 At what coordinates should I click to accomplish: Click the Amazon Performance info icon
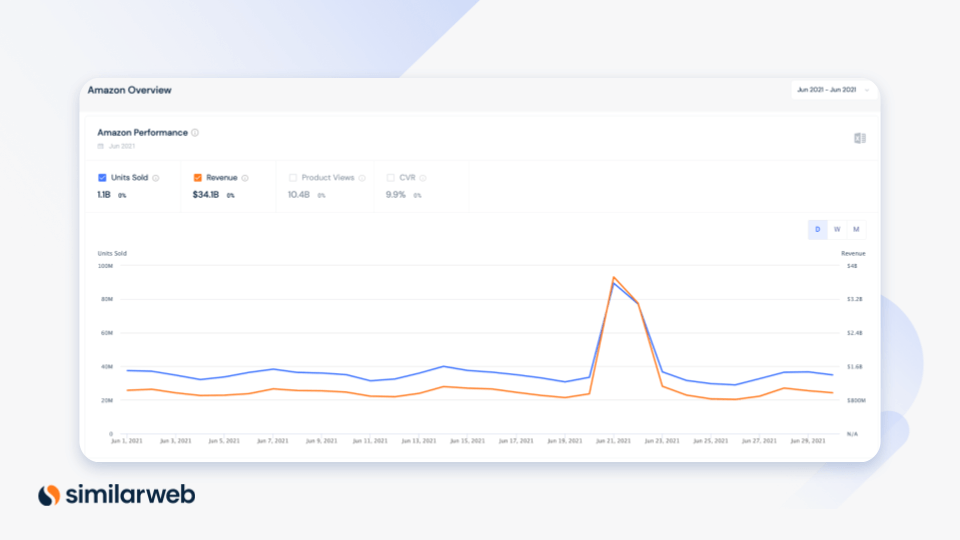pos(195,133)
